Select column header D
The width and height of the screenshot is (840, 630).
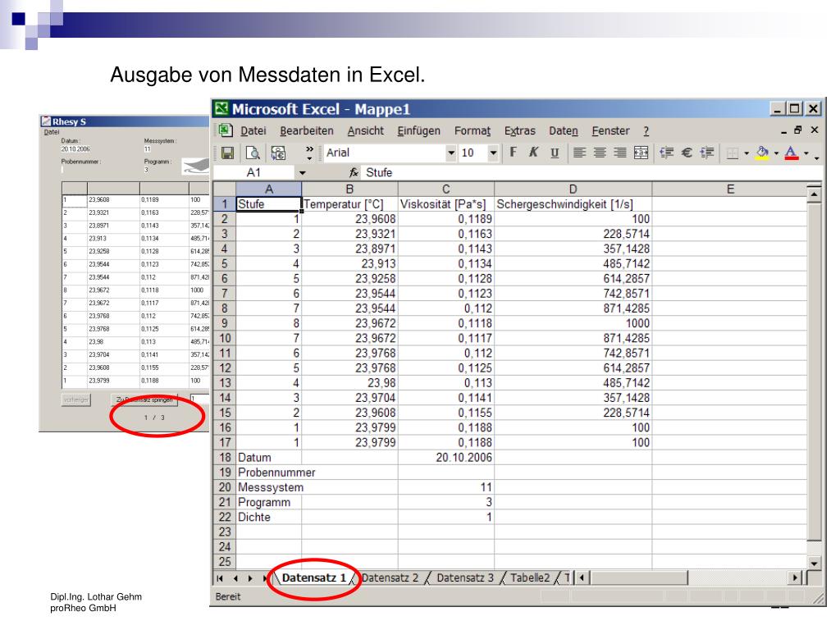click(573, 189)
